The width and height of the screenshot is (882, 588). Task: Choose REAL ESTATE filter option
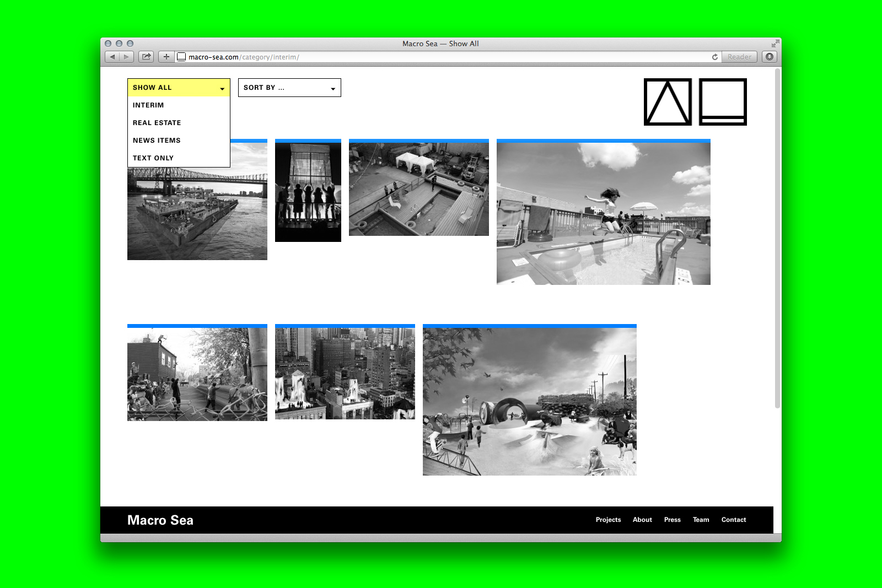[157, 123]
